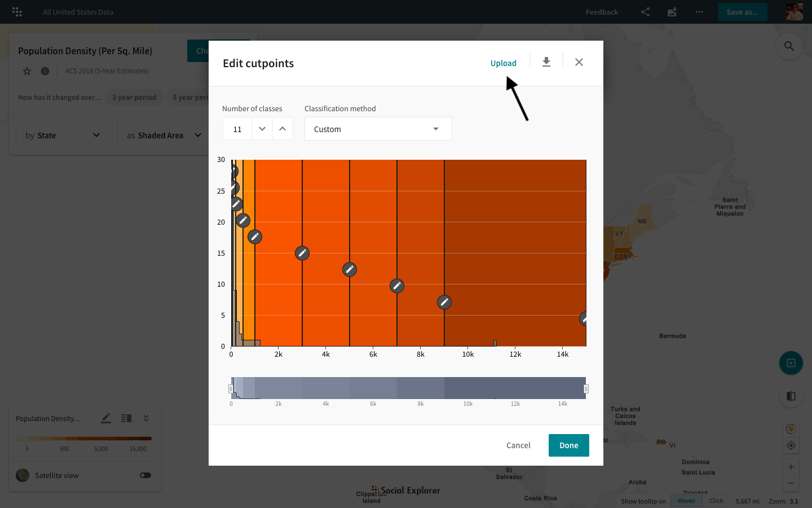Increase number of classes with up chevron
Viewport: 812px width, 508px height.
click(283, 129)
